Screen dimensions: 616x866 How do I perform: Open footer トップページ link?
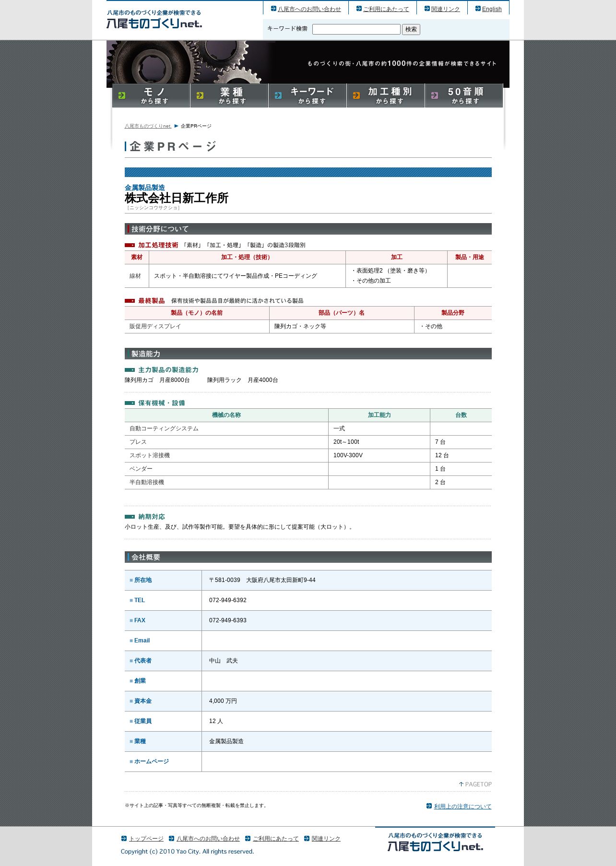(146, 839)
